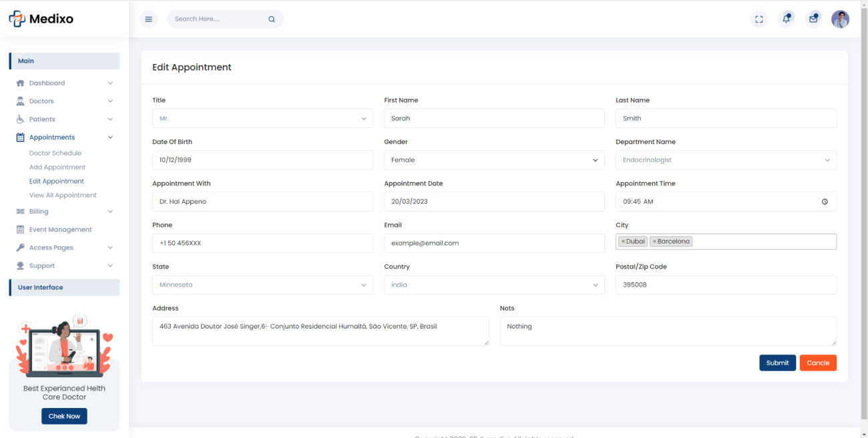Image resolution: width=868 pixels, height=438 pixels.
Task: Open the Title dropdown
Action: [262, 119]
